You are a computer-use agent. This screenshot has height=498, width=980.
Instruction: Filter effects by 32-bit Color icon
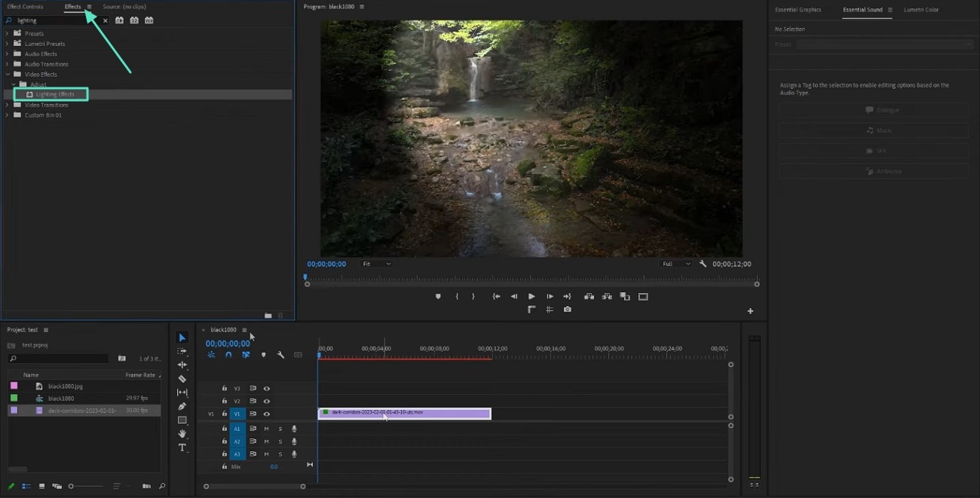click(134, 20)
